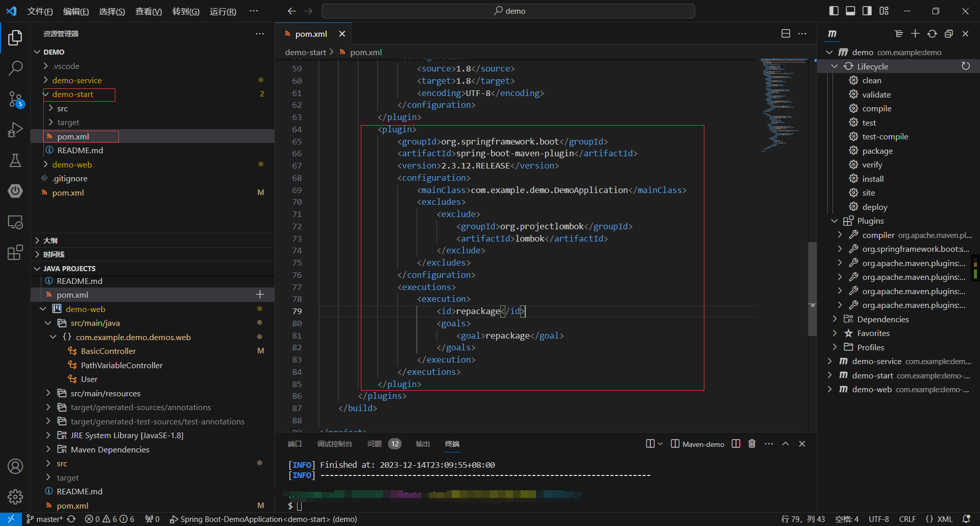Open BasicController in Java Projects

108,351
